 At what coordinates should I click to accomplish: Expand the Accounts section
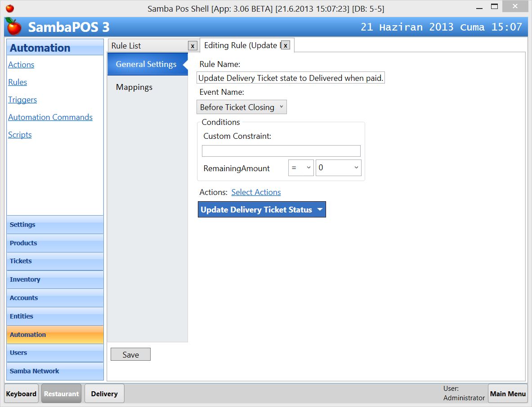coord(23,298)
